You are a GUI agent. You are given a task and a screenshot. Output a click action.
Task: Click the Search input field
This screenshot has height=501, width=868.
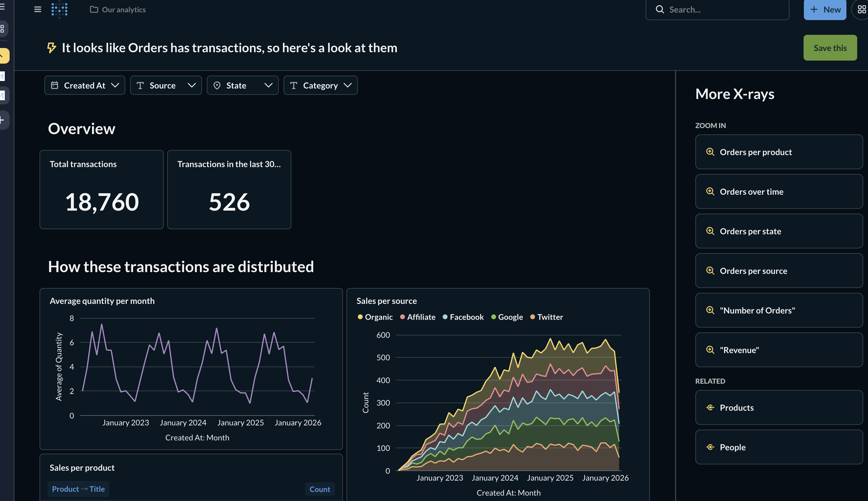click(717, 10)
